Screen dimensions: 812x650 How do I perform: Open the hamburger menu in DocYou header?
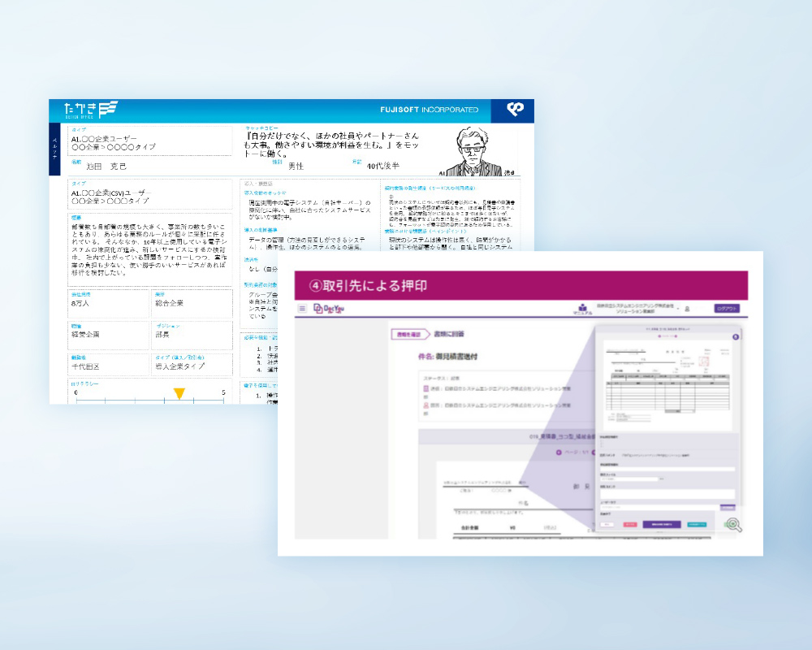click(302, 309)
